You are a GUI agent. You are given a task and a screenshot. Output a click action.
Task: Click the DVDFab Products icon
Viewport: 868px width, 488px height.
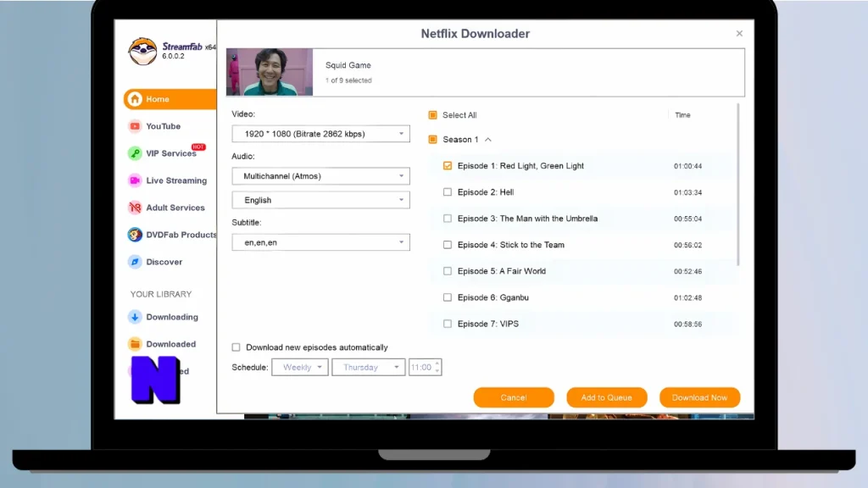pos(135,235)
